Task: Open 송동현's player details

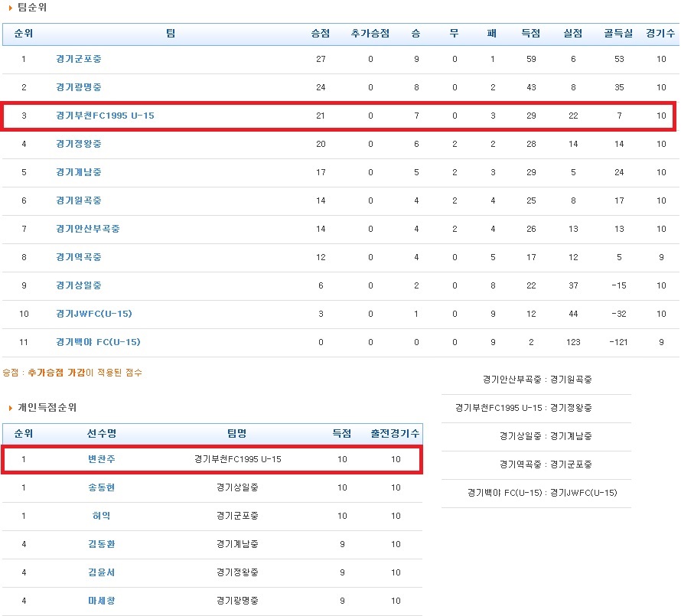Action: (x=100, y=488)
